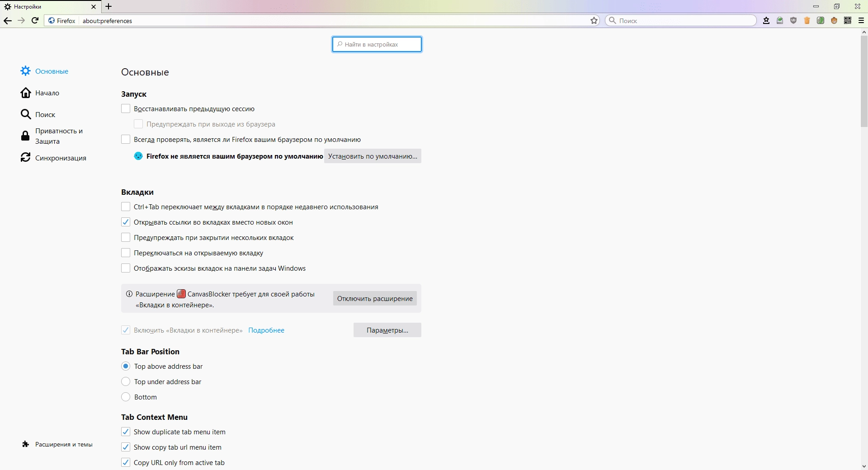Click the green square extension icon
The height and width of the screenshot is (470, 868).
(x=821, y=20)
